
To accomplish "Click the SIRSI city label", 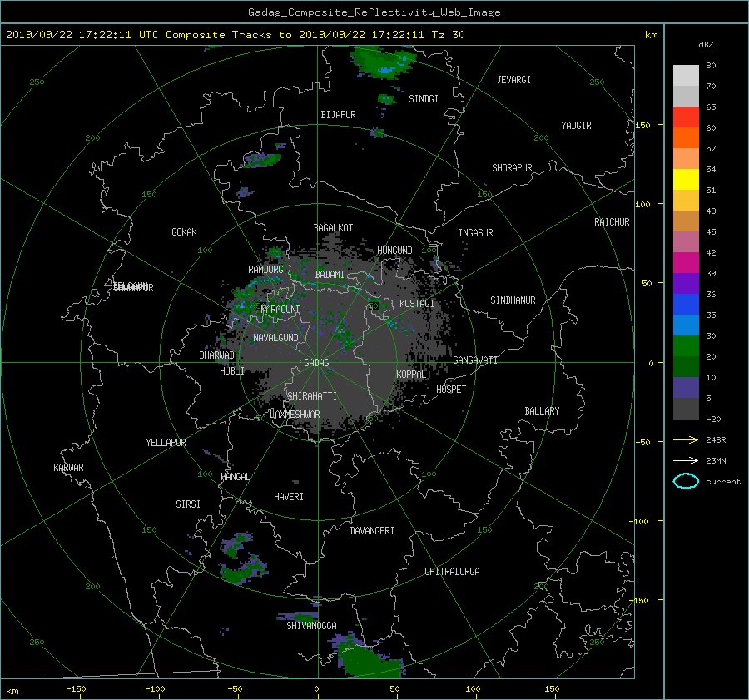I will (188, 504).
